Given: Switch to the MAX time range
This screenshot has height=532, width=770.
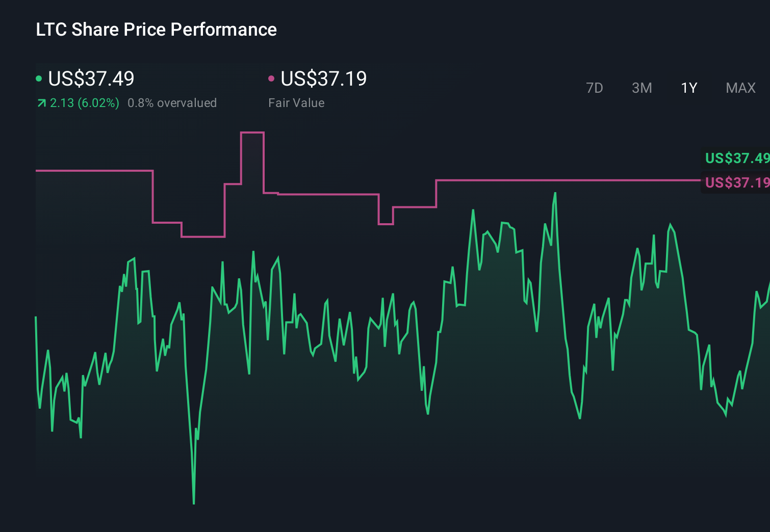Looking at the screenshot, I should (x=740, y=88).
